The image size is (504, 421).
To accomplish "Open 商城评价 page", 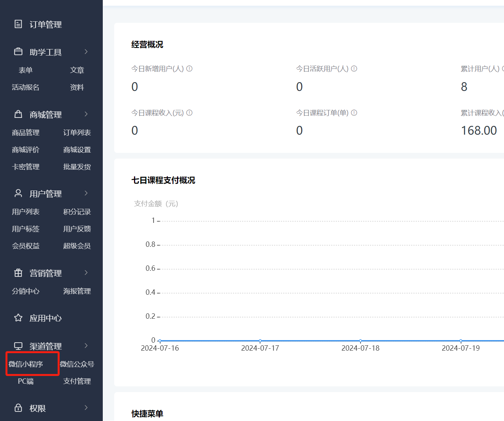I will click(26, 150).
